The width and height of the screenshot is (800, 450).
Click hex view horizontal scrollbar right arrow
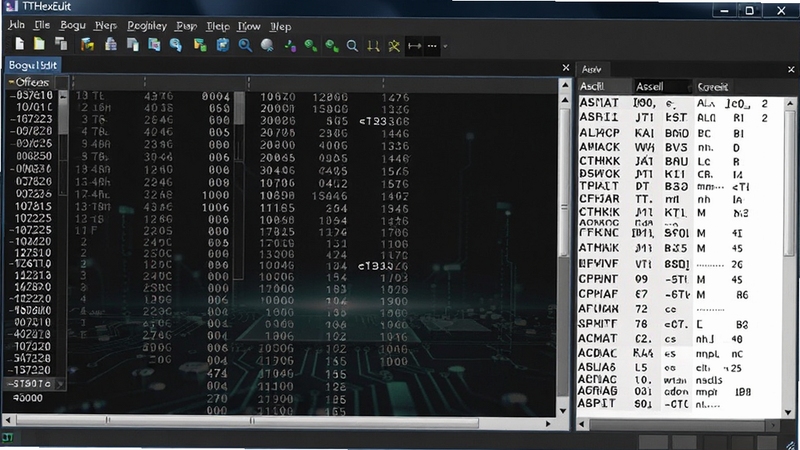pyautogui.click(x=548, y=423)
